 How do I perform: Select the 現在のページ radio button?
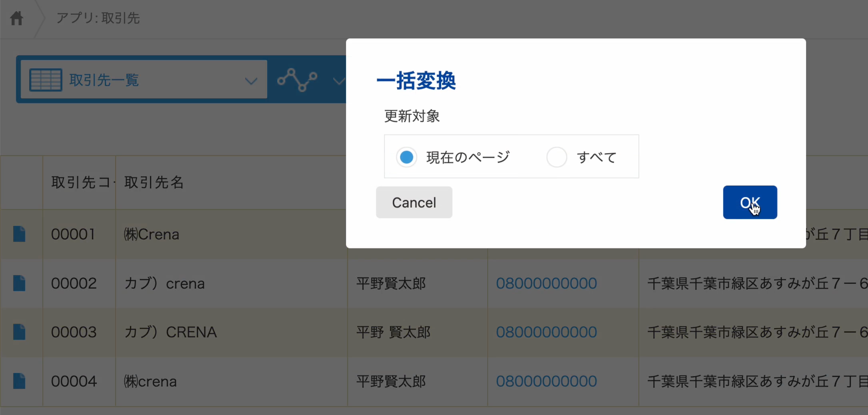click(406, 157)
